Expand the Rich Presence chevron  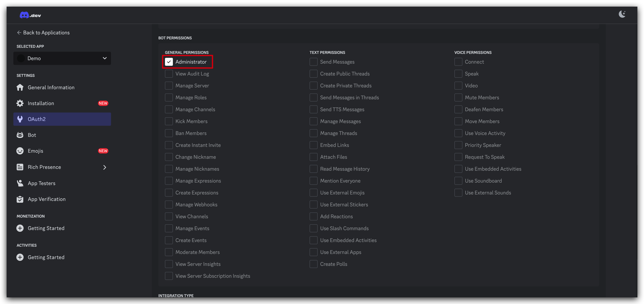(x=105, y=167)
